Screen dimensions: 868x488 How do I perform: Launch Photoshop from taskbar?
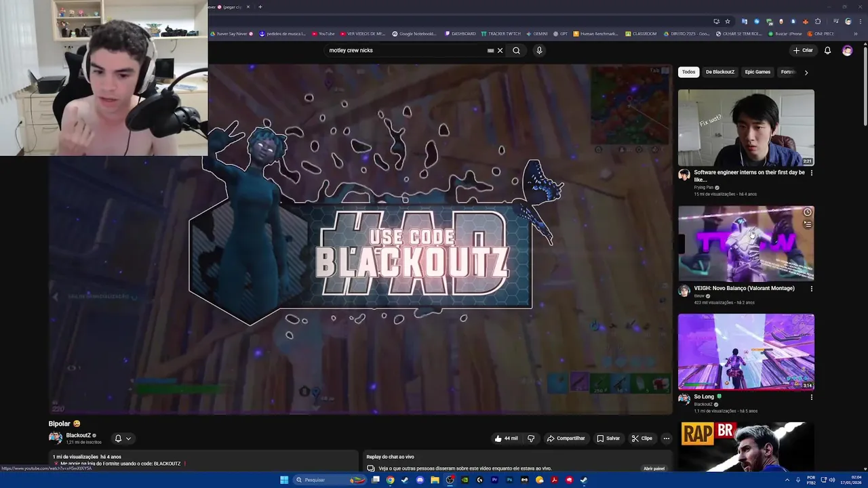pyautogui.click(x=509, y=480)
